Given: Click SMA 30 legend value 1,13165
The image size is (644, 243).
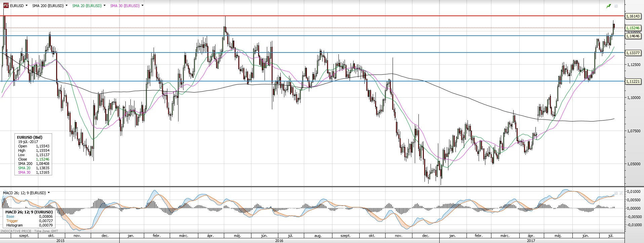Looking at the screenshot, I should coord(43,172).
